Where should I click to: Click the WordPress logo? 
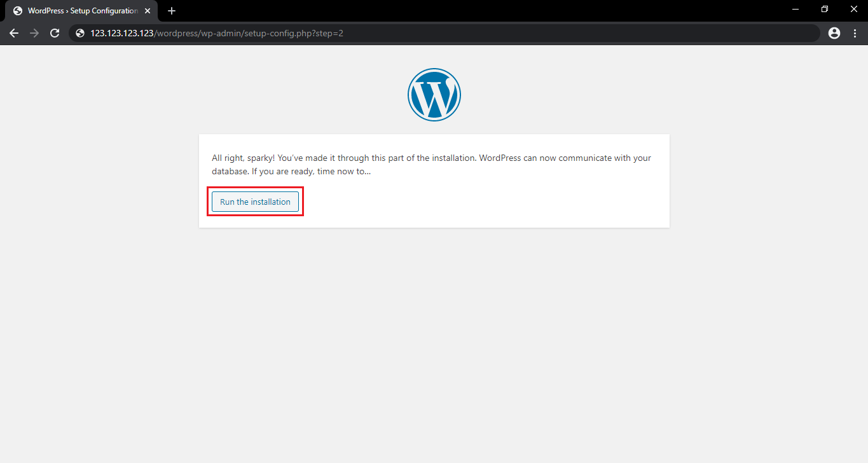point(434,95)
